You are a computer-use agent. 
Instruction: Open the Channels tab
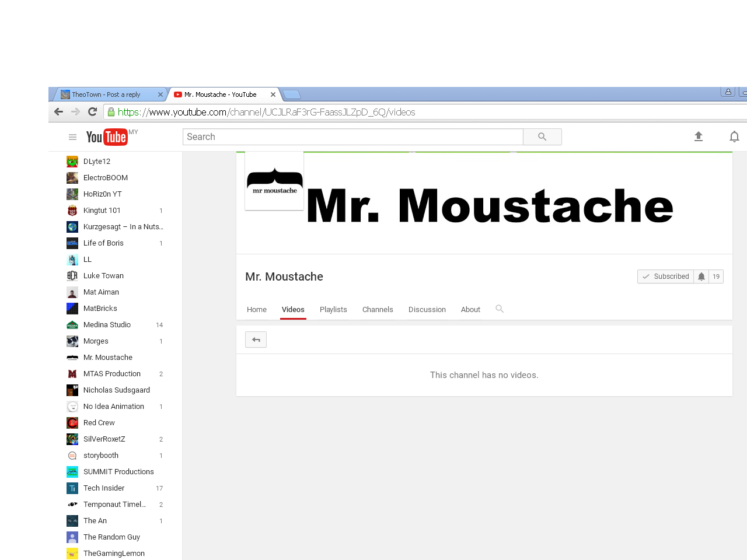(x=378, y=310)
